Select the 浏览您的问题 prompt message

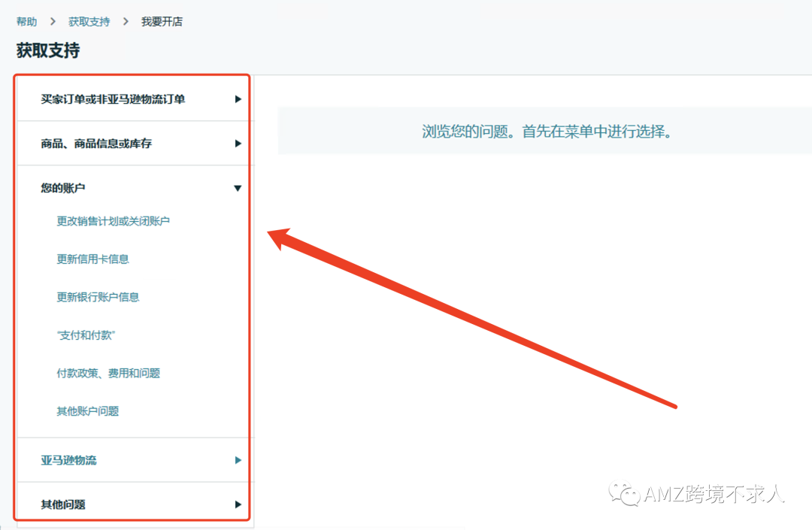(x=547, y=132)
